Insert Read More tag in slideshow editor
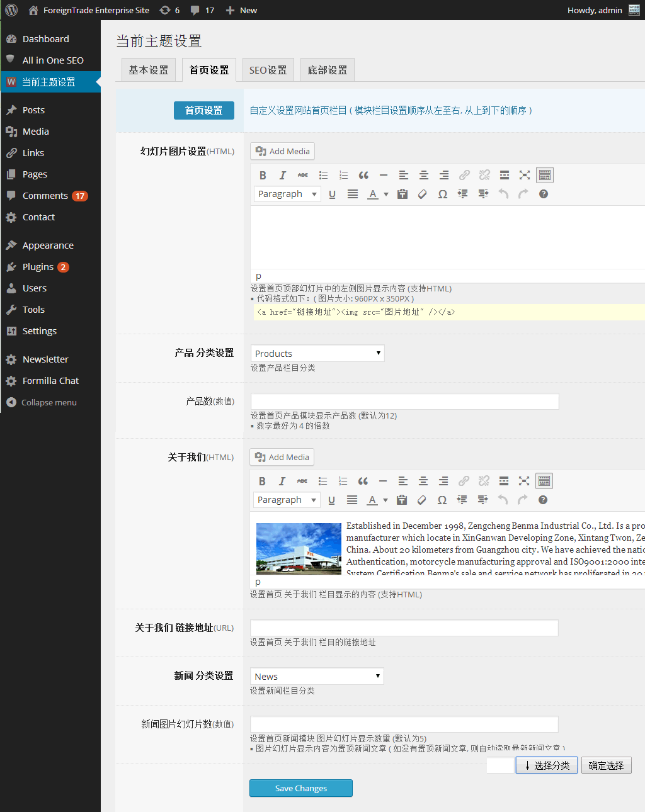The width and height of the screenshot is (645, 812). point(505,175)
